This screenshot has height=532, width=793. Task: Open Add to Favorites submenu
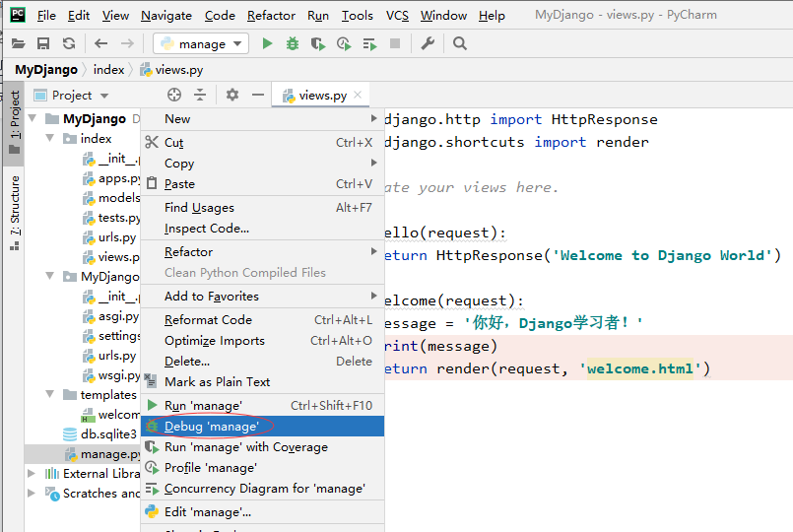(x=262, y=297)
